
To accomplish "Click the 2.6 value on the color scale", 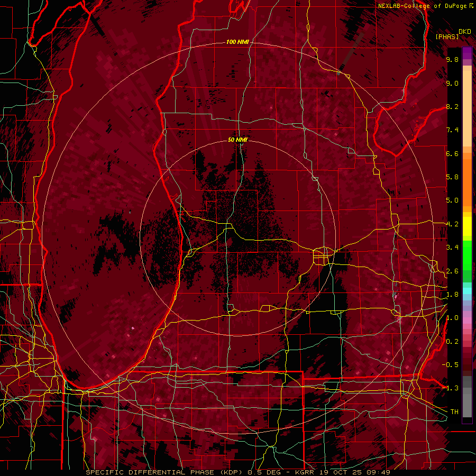I will pyautogui.click(x=452, y=271).
